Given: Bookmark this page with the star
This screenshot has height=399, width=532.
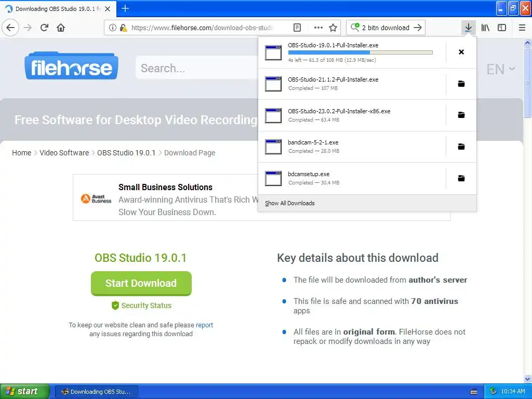Looking at the screenshot, I should (333, 28).
